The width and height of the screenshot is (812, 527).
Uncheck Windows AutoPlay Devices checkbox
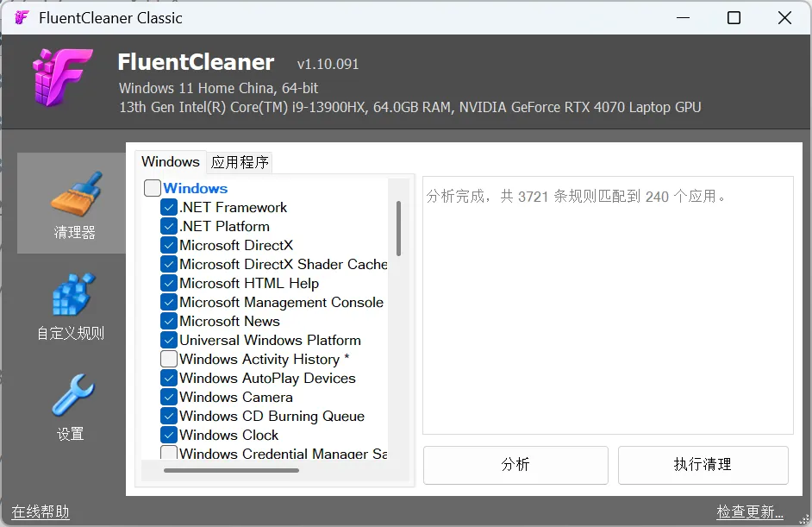click(x=169, y=379)
